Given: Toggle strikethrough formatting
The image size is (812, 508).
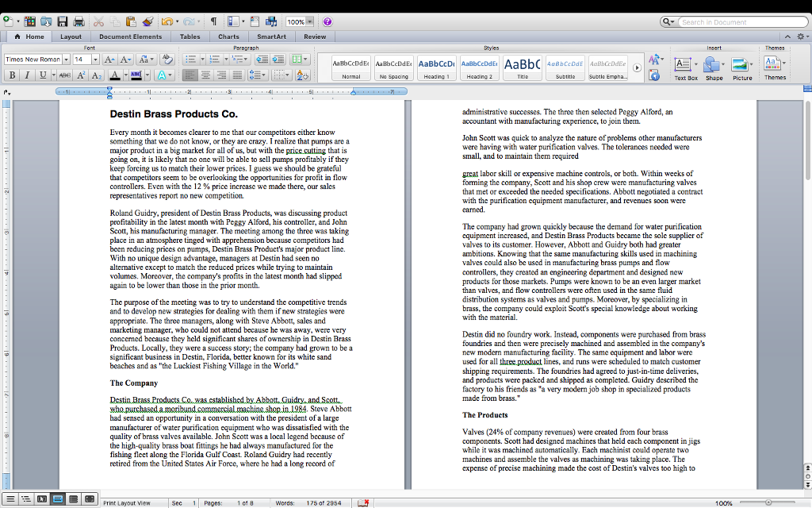Looking at the screenshot, I should click(x=65, y=75).
